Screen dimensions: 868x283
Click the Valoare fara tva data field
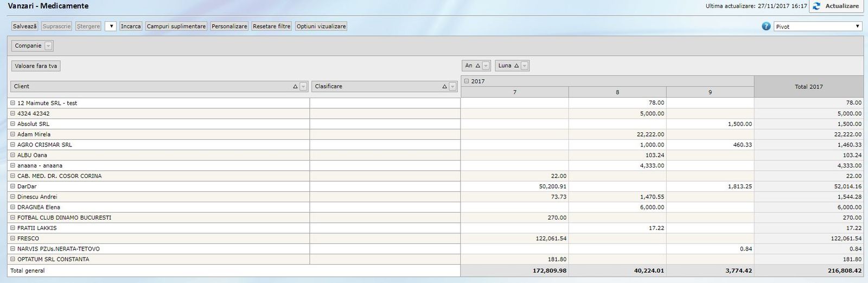(36, 66)
